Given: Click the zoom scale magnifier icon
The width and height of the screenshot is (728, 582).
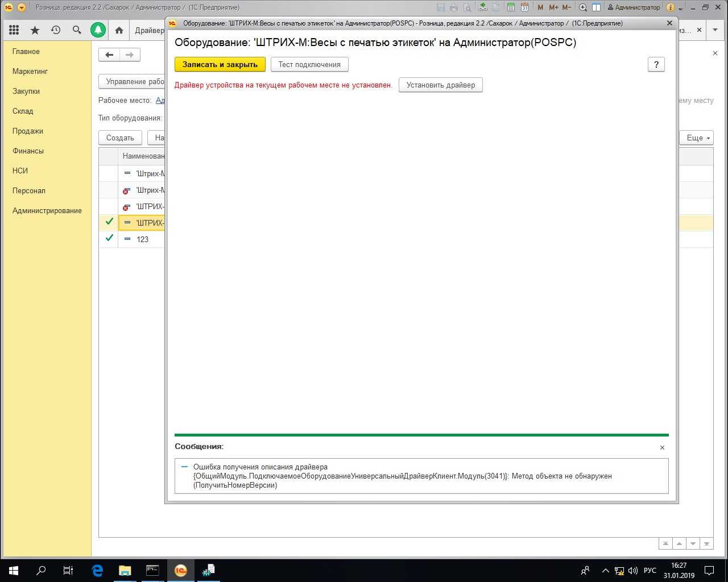Looking at the screenshot, I should pos(583,7).
